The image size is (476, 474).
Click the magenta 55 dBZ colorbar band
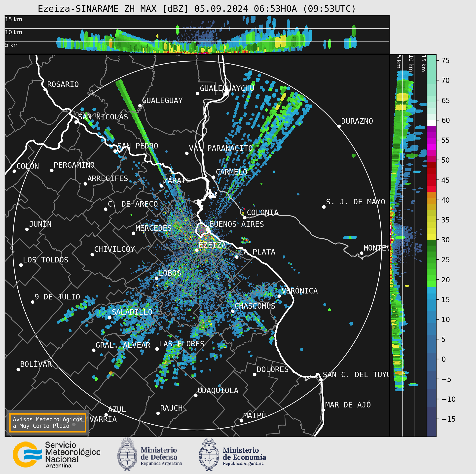[432, 141]
